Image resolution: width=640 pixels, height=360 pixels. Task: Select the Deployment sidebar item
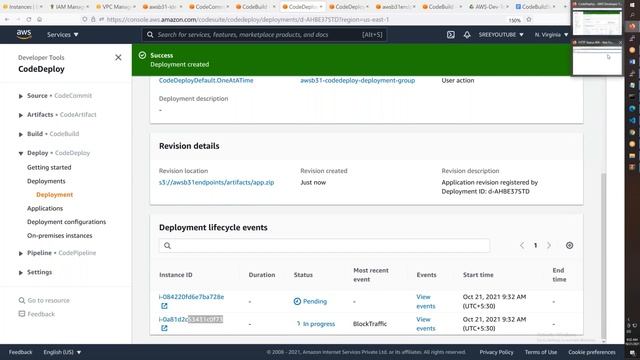54,195
